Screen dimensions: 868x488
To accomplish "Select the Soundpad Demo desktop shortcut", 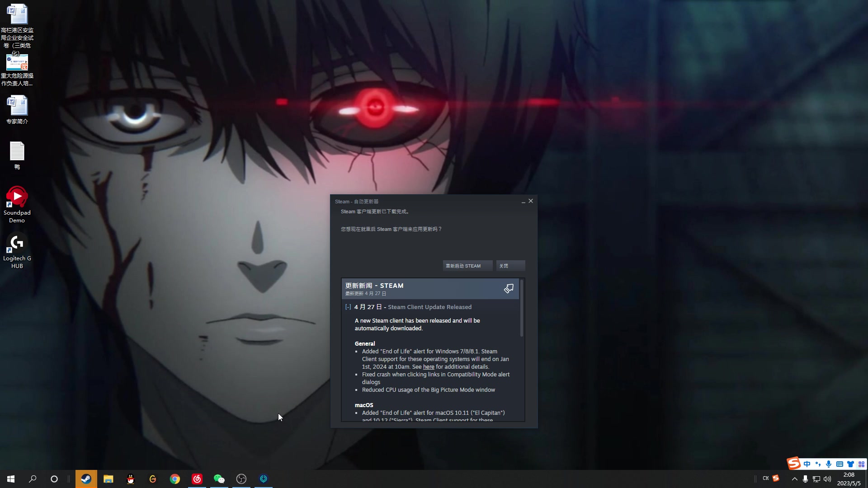I will pos(17,205).
